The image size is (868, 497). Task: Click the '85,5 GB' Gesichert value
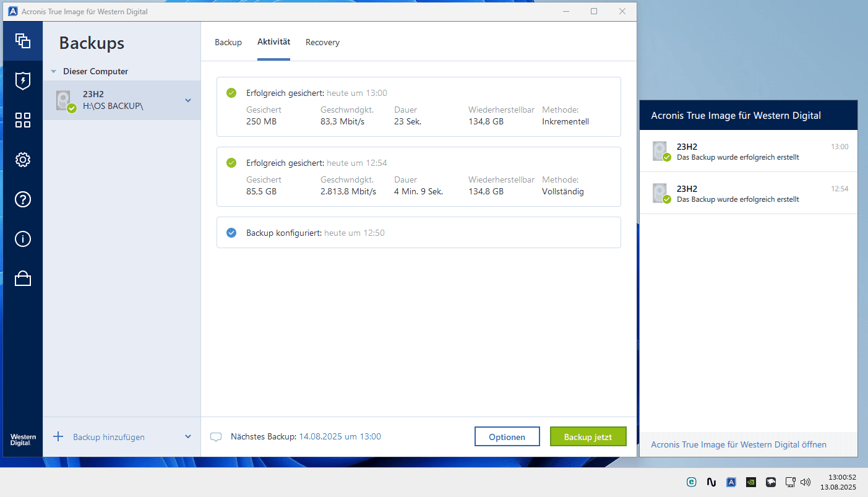tap(261, 191)
